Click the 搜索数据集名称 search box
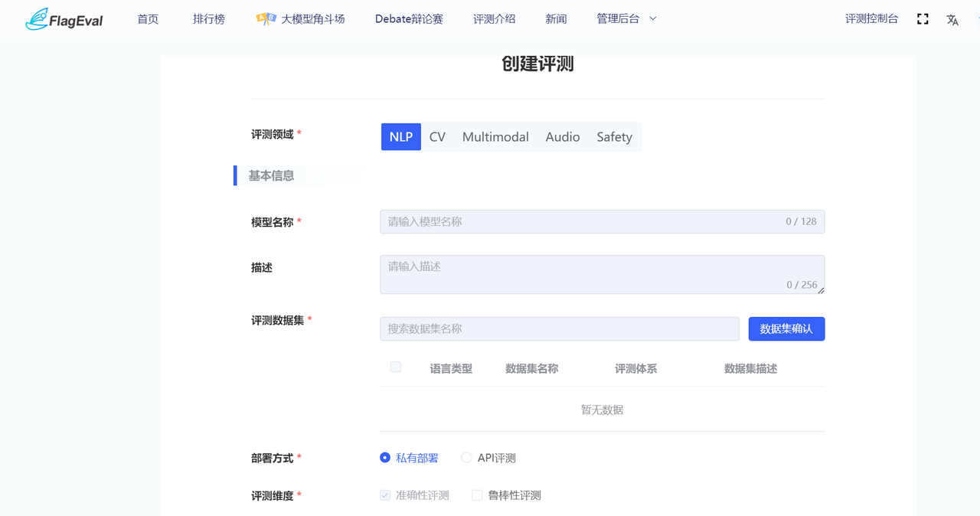 coord(559,329)
